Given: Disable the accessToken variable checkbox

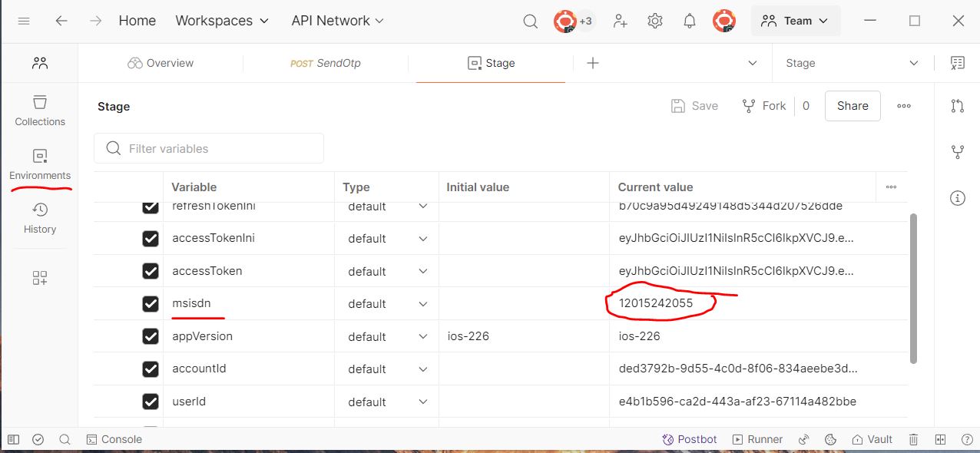Looking at the screenshot, I should pos(151,271).
